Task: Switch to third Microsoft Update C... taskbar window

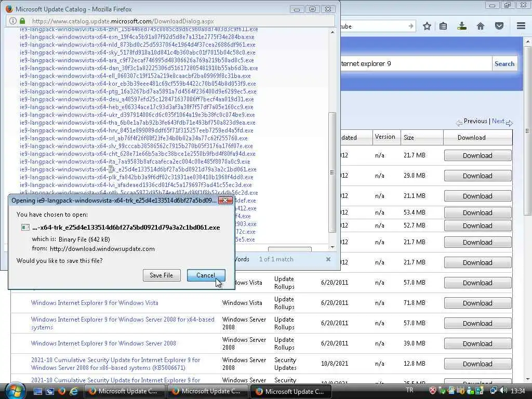Action: point(291,391)
